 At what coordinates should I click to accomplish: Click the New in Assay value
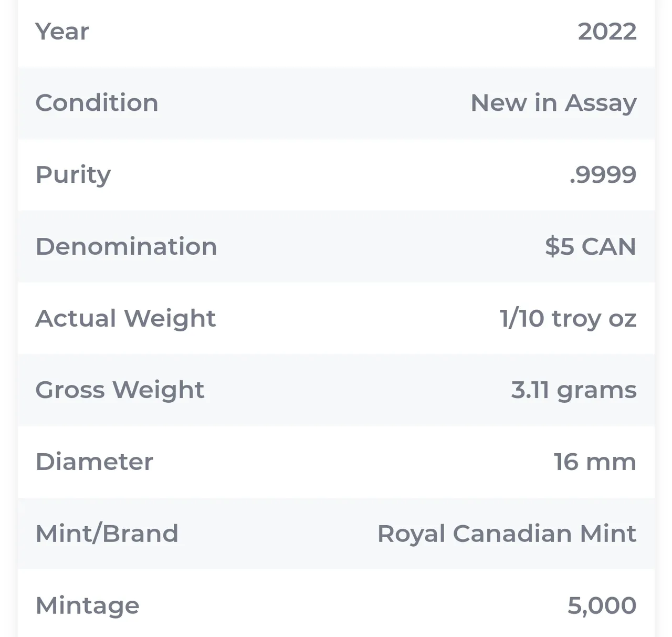(x=553, y=103)
